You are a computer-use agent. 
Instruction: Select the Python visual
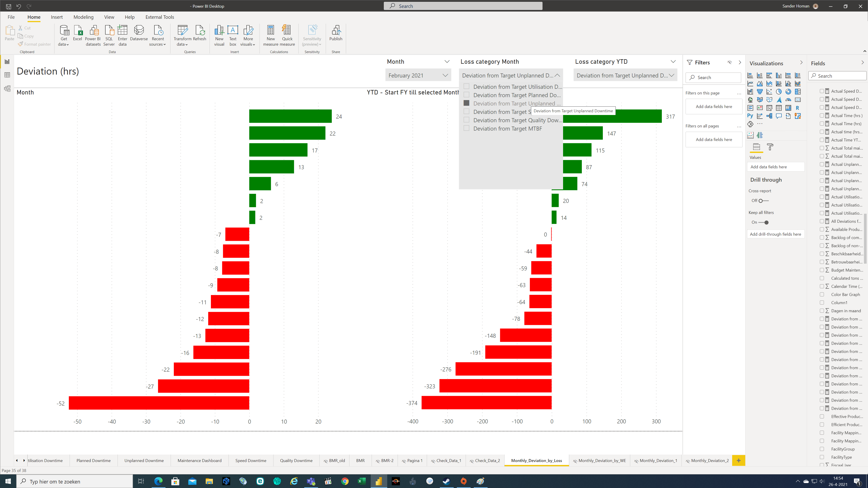tap(750, 116)
